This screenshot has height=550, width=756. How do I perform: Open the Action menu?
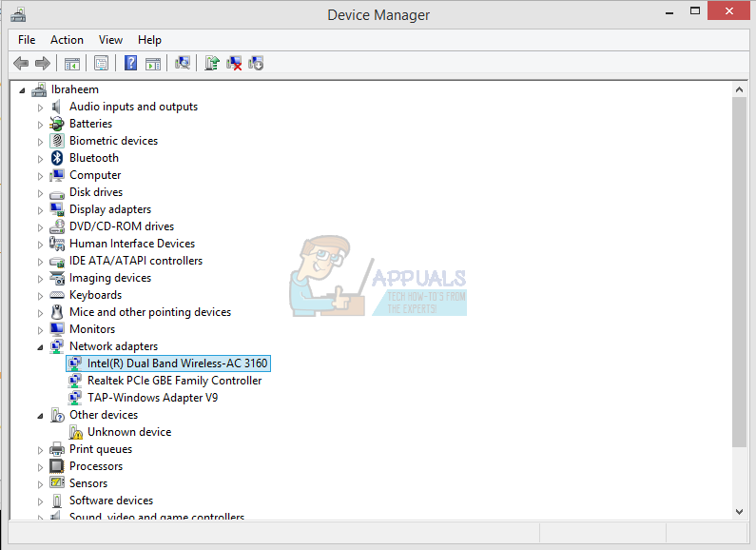point(67,40)
